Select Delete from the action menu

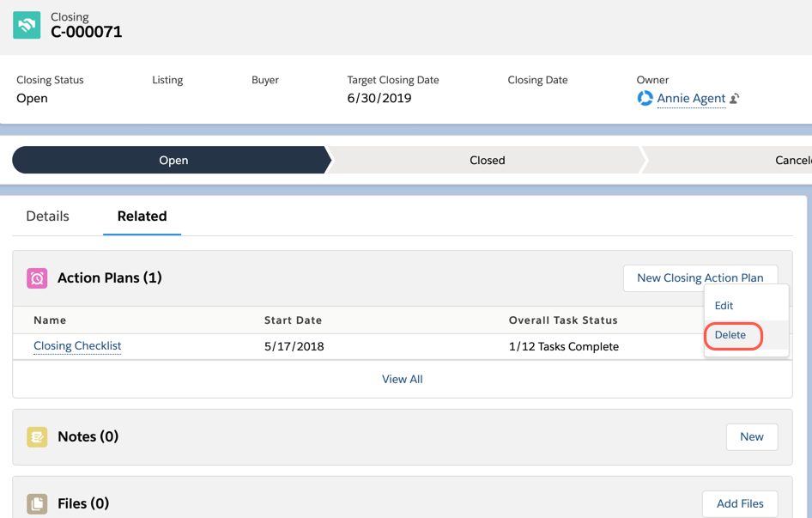pos(731,335)
